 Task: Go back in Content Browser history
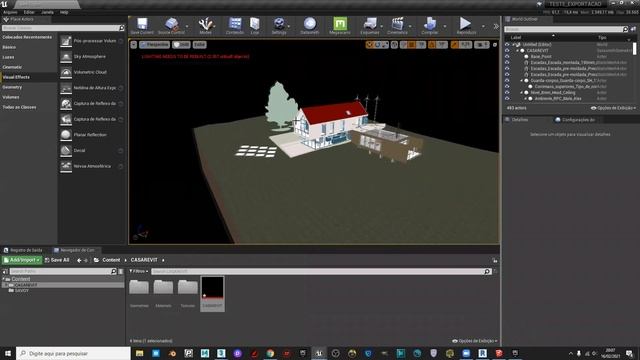[79, 260]
